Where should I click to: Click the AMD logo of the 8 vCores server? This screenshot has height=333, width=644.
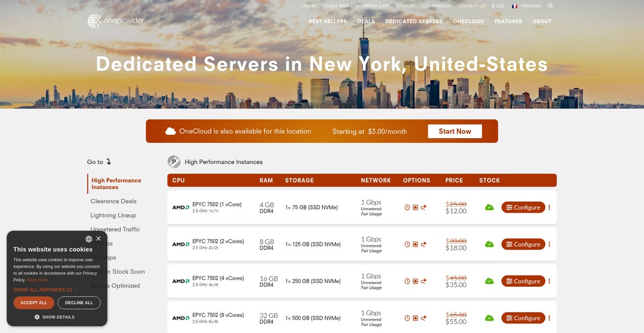tap(181, 318)
